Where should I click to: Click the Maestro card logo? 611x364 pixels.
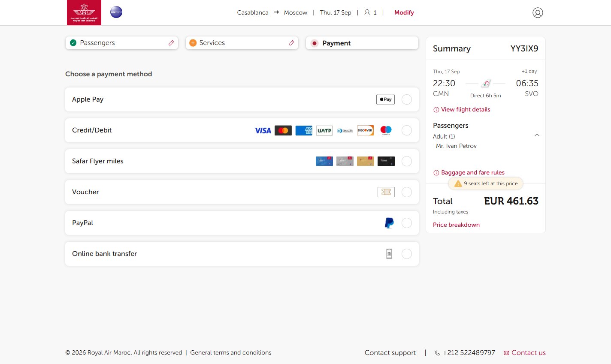[386, 130]
